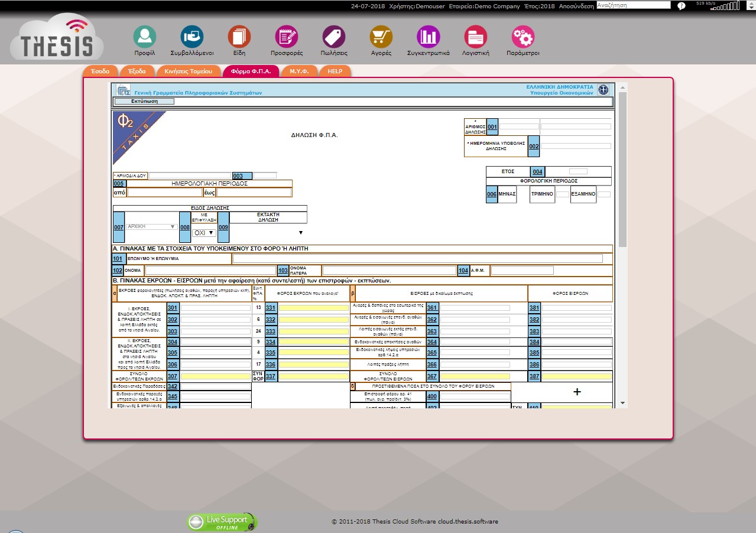Screen dimensions: 756x533
Task: Open the Αγορές shopping cart icon
Action: point(381,37)
